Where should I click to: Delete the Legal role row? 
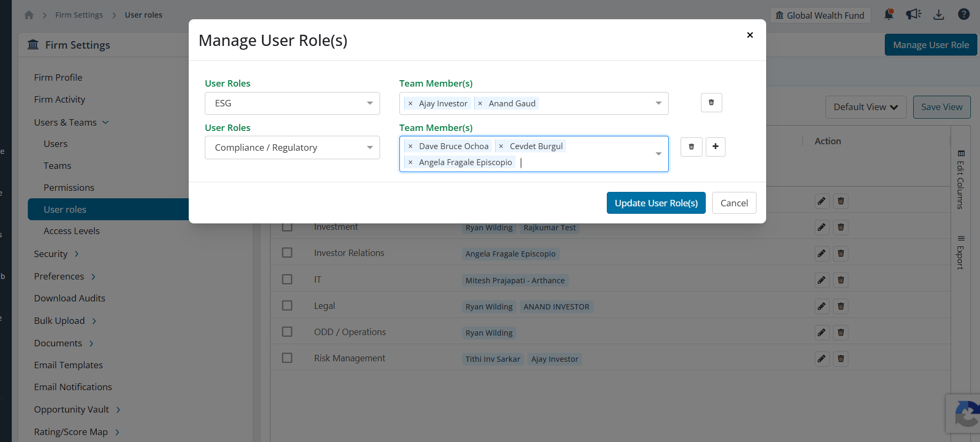coord(841,306)
